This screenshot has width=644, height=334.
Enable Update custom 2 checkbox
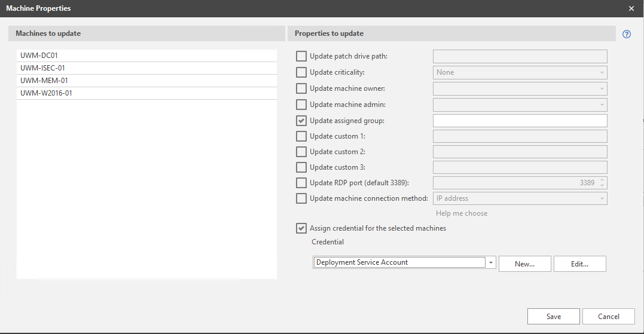click(x=301, y=152)
